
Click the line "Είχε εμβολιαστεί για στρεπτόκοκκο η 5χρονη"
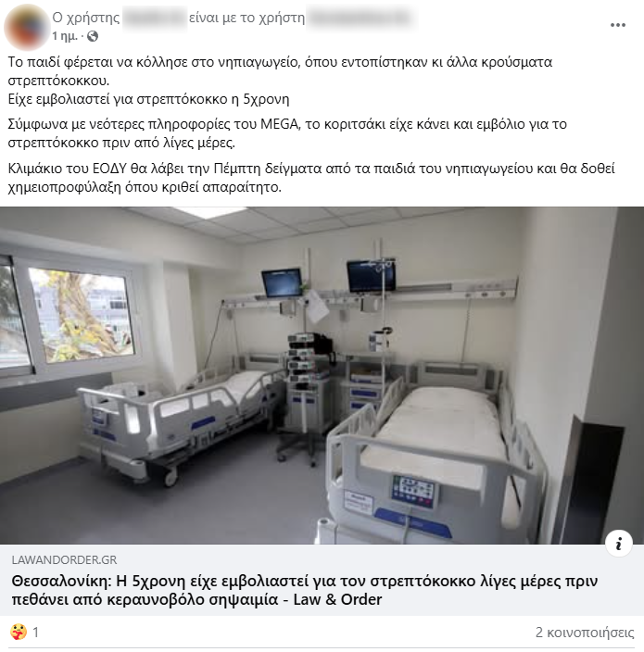[148, 99]
